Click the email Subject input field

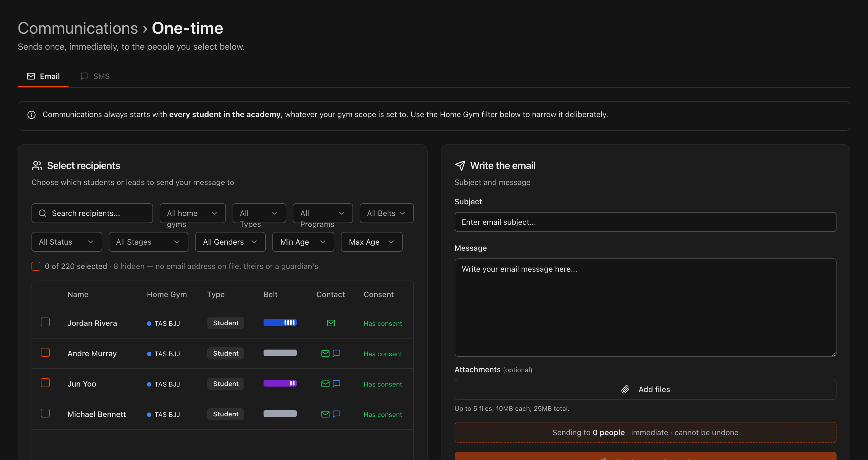point(645,222)
